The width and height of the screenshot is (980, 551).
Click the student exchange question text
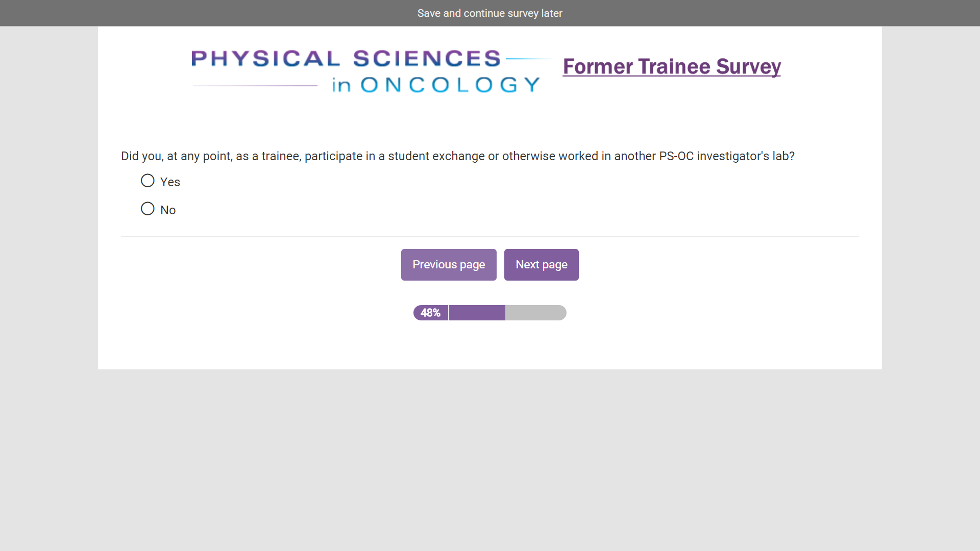[x=457, y=156]
